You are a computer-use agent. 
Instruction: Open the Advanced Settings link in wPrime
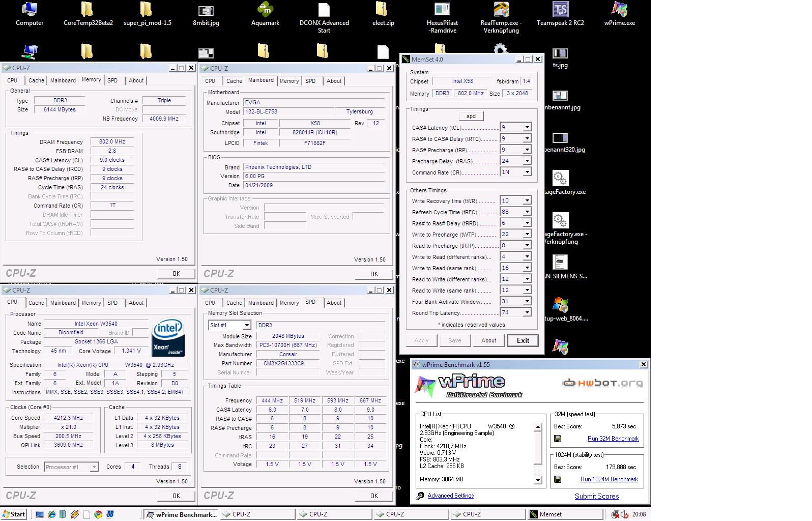pyautogui.click(x=451, y=496)
